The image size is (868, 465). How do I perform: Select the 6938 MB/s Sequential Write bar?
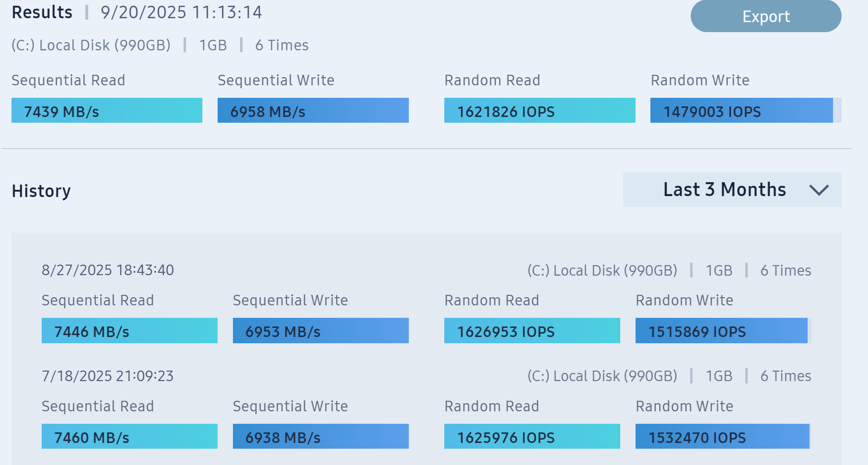[321, 437]
